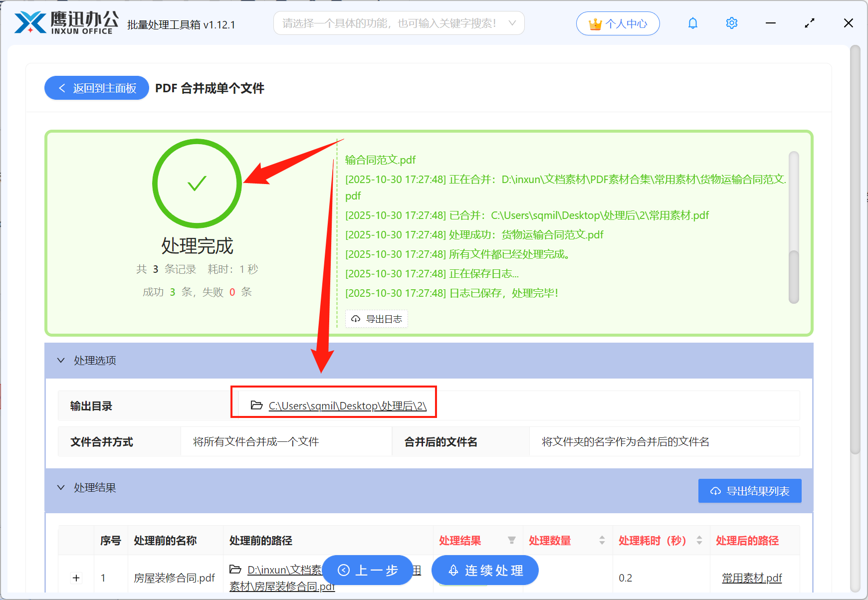Open the settings gear icon
This screenshot has height=600, width=868.
[x=731, y=23]
